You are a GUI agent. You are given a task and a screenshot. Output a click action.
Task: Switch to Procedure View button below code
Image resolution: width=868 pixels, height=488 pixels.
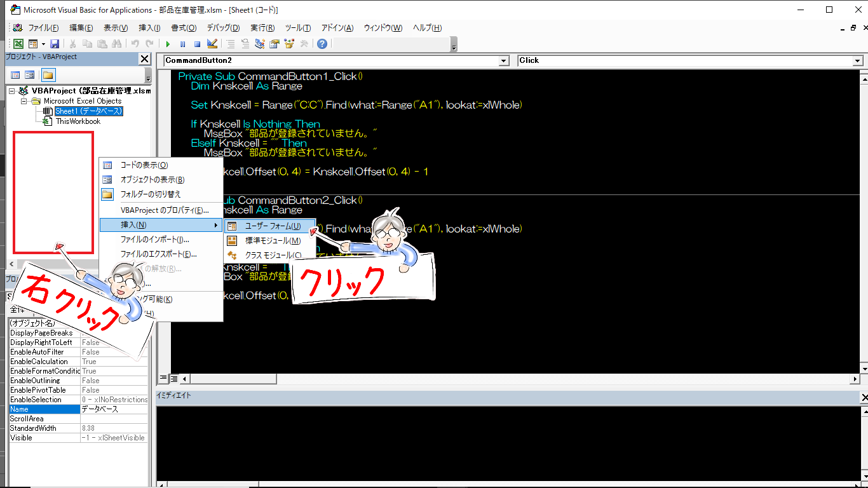point(163,379)
